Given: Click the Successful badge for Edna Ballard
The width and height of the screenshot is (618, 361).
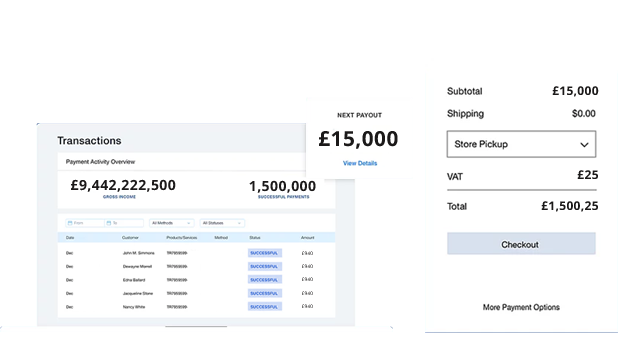Looking at the screenshot, I should (264, 280).
